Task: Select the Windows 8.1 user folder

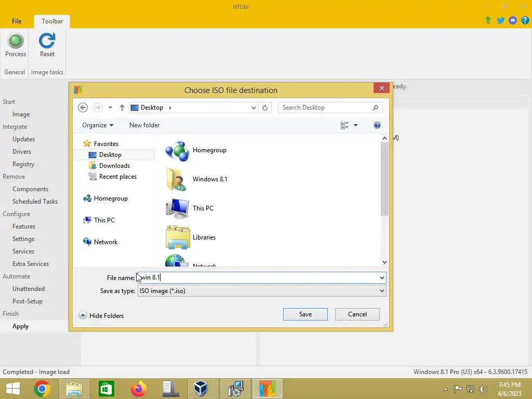Action: [196, 179]
